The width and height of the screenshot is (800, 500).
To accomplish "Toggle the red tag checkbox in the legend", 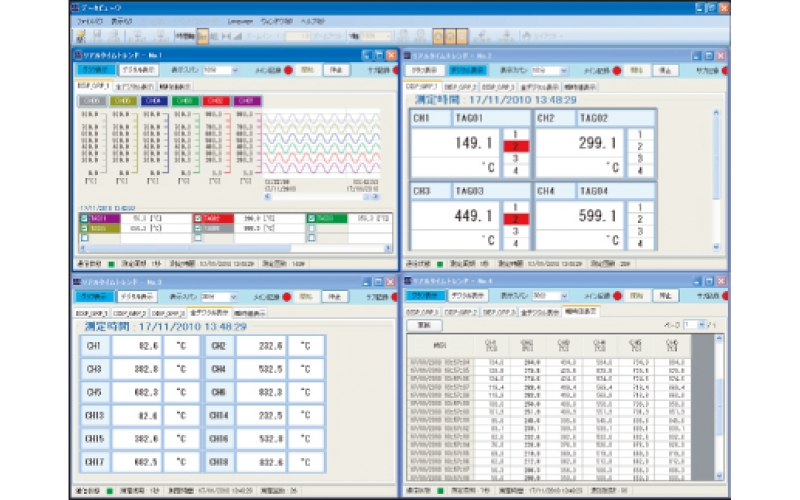I will point(199,217).
